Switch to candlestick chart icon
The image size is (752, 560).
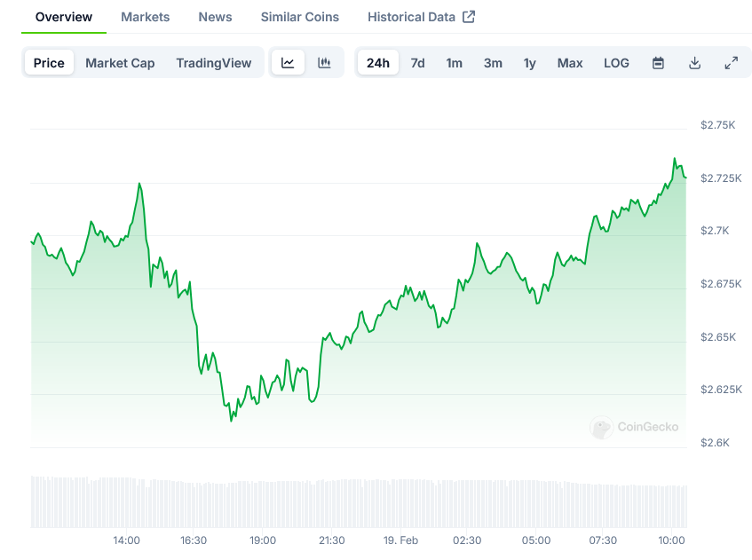324,62
